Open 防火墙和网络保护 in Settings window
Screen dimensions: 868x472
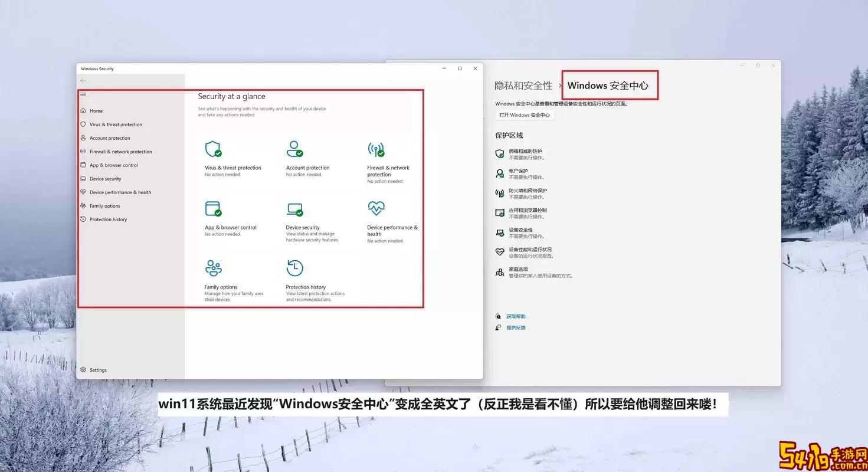click(x=528, y=191)
